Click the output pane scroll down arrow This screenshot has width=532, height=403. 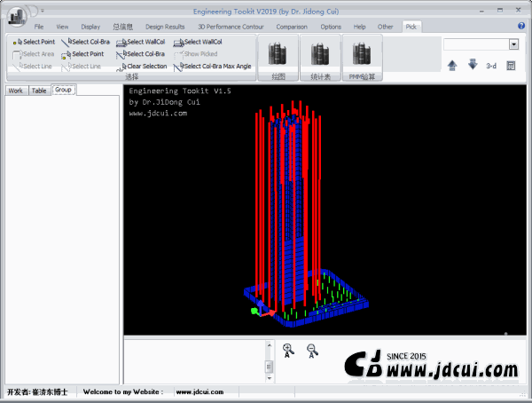(270, 378)
